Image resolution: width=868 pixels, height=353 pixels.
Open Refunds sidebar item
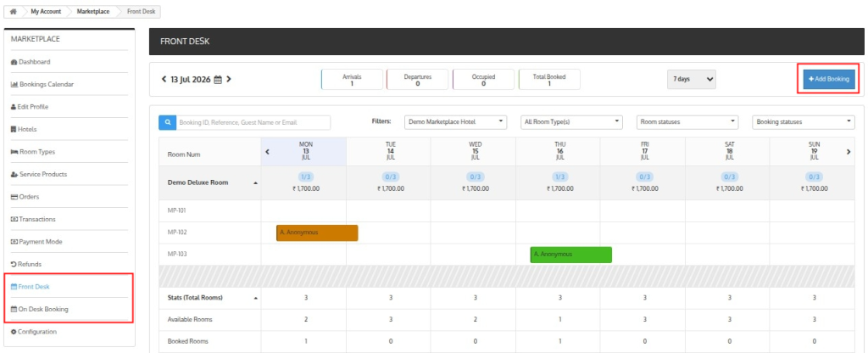tap(26, 265)
